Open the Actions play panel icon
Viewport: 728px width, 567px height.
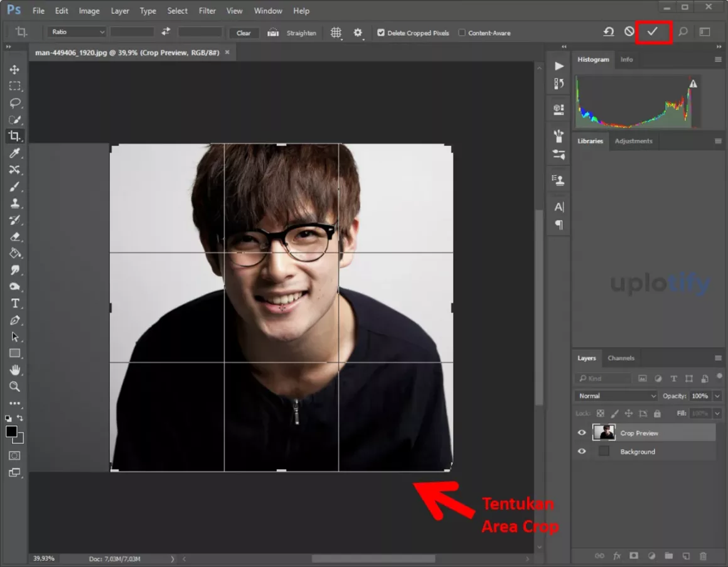click(559, 66)
